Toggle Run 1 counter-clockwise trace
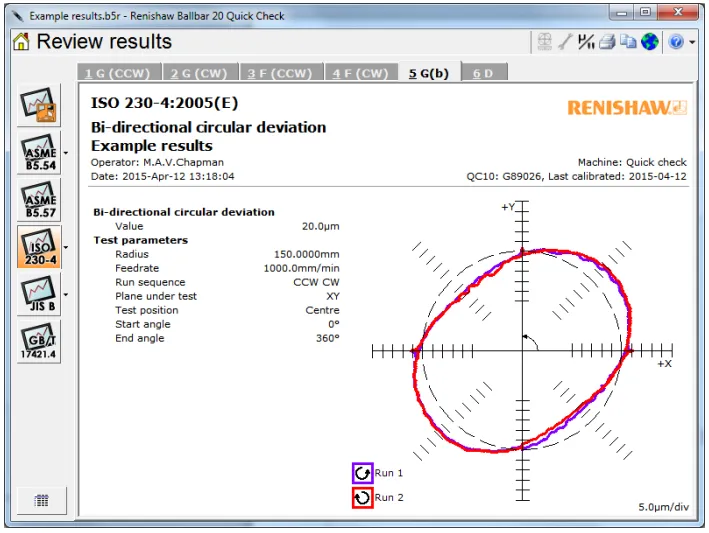709x533 pixels. coord(362,473)
